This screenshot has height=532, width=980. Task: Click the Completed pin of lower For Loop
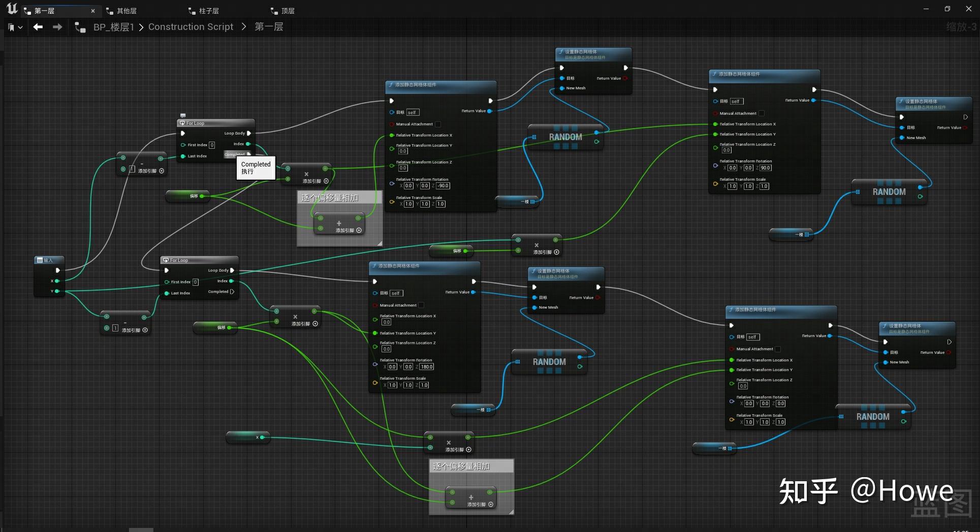coord(232,291)
